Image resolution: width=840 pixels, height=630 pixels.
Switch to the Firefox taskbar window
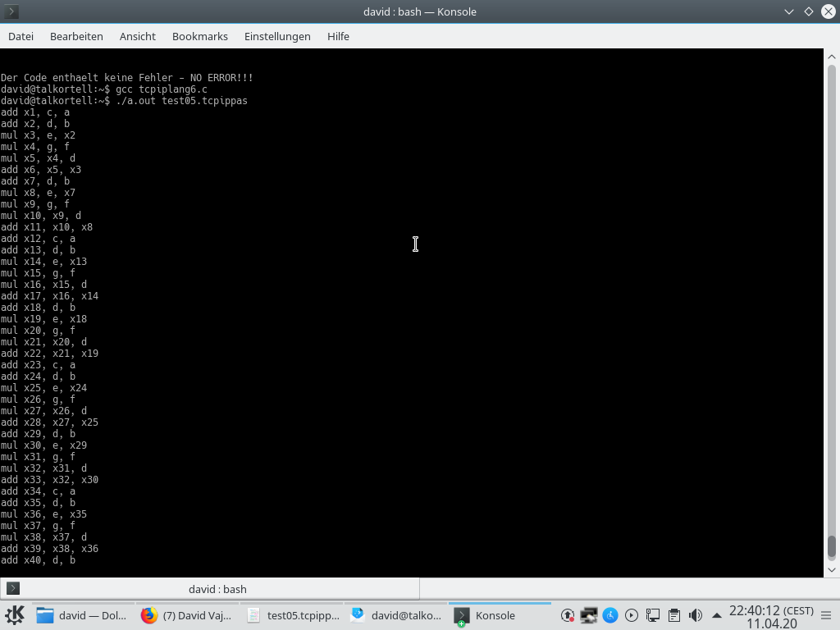pyautogui.click(x=186, y=615)
